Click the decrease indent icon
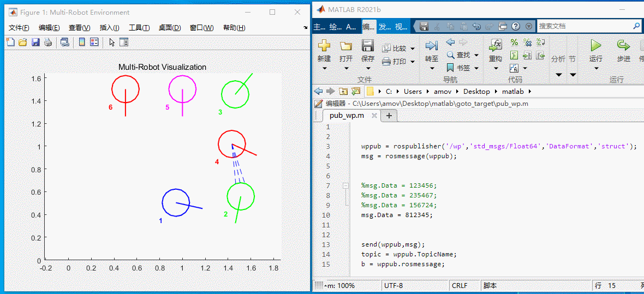 click(540, 55)
